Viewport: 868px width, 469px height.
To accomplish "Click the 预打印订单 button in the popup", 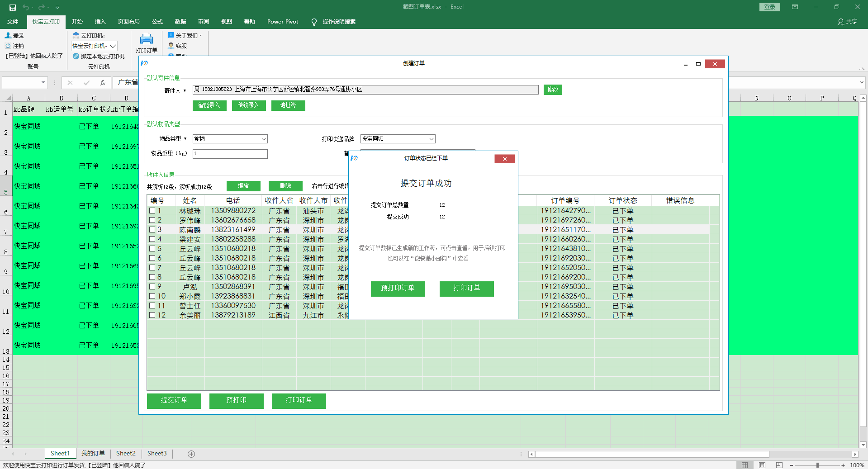I will tap(398, 289).
